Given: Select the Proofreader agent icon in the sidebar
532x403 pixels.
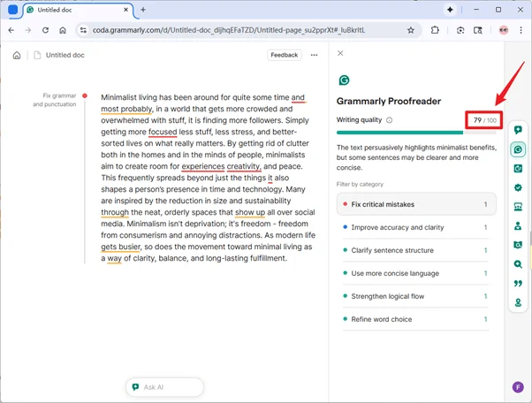Looking at the screenshot, I should [518, 149].
